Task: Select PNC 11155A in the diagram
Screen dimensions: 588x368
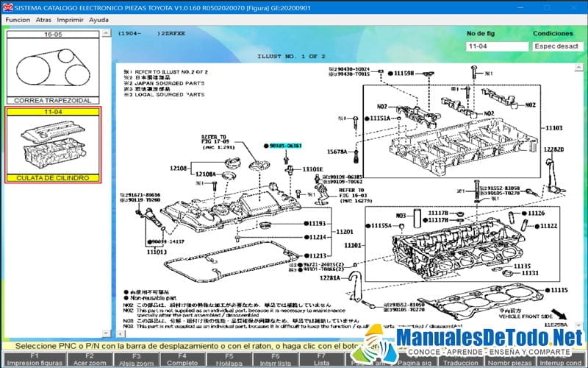Action: pos(381,226)
